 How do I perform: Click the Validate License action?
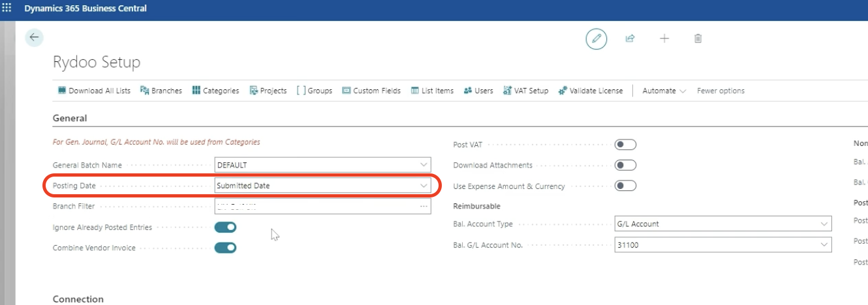tap(591, 91)
